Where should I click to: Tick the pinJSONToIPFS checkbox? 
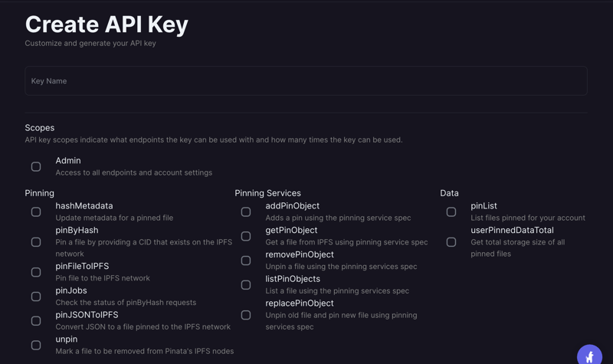coord(36,320)
